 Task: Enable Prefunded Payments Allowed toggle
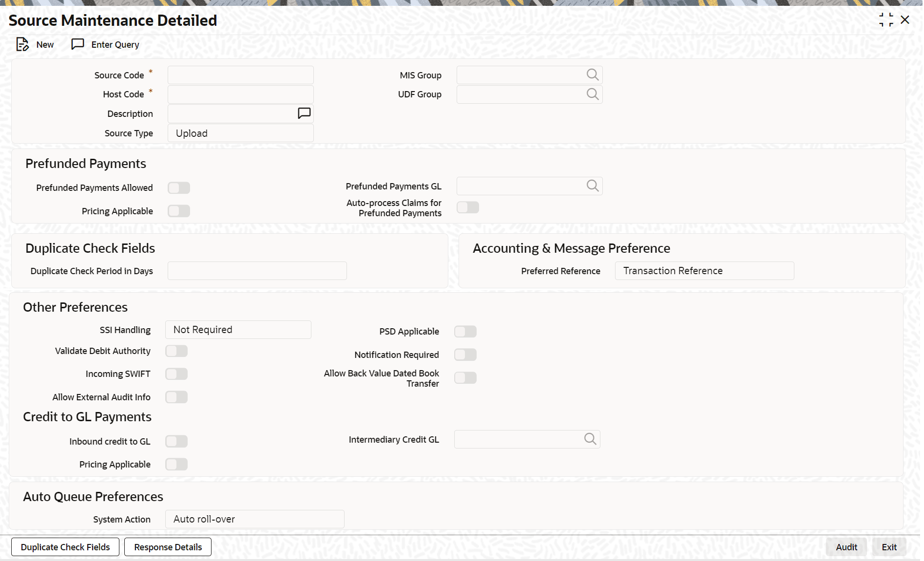179,188
